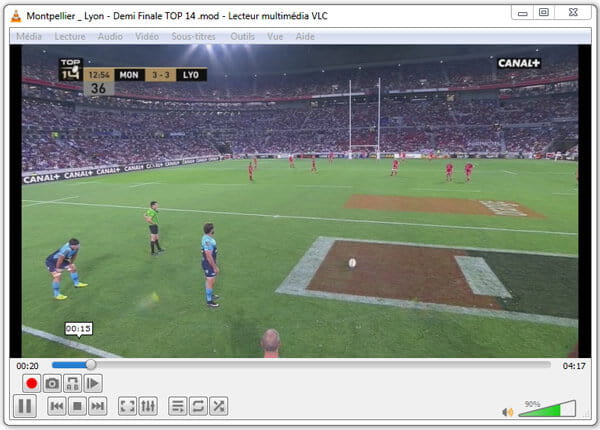This screenshot has height=430, width=600.
Task: Skip to previous media
Action: [x=57, y=406]
